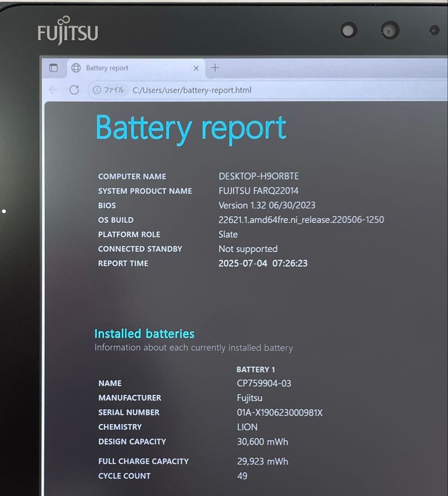448x496 pixels.
Task: Click the Not supported standby value
Action: click(x=248, y=249)
